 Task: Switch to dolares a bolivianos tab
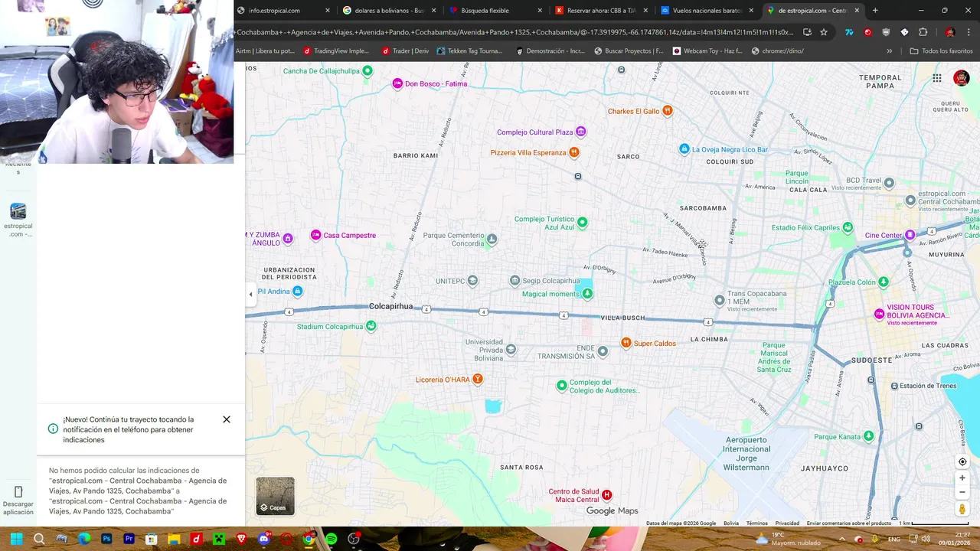pyautogui.click(x=389, y=11)
